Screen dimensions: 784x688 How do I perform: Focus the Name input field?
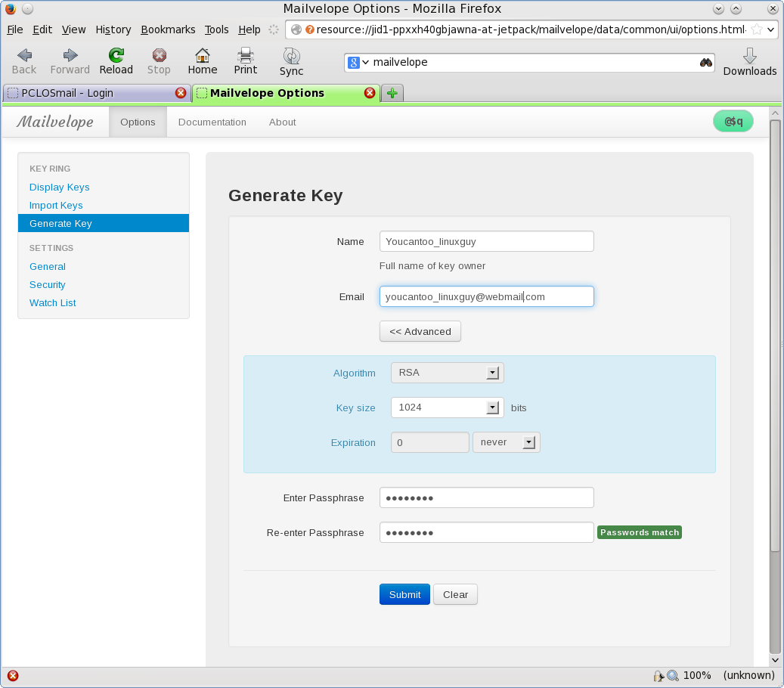point(486,241)
